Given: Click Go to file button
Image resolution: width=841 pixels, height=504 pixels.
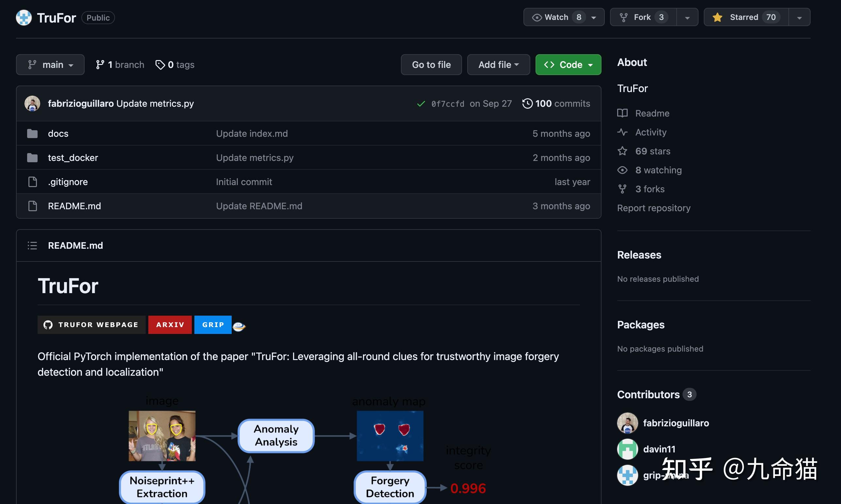Looking at the screenshot, I should [431, 65].
